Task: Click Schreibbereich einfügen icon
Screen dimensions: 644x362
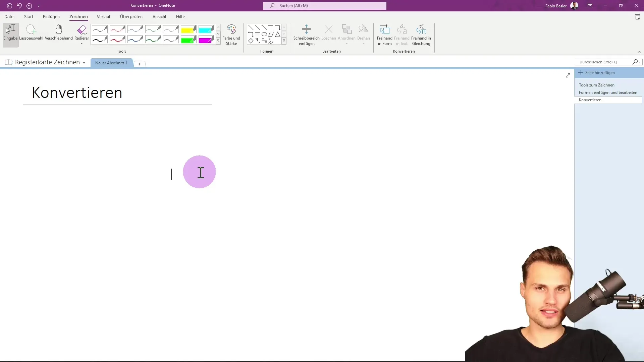Action: (x=306, y=29)
